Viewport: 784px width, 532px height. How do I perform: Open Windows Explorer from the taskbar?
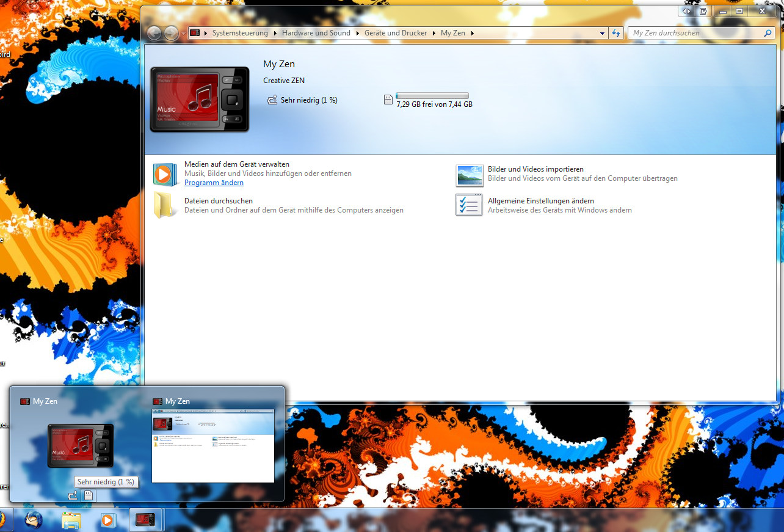pos(71,520)
